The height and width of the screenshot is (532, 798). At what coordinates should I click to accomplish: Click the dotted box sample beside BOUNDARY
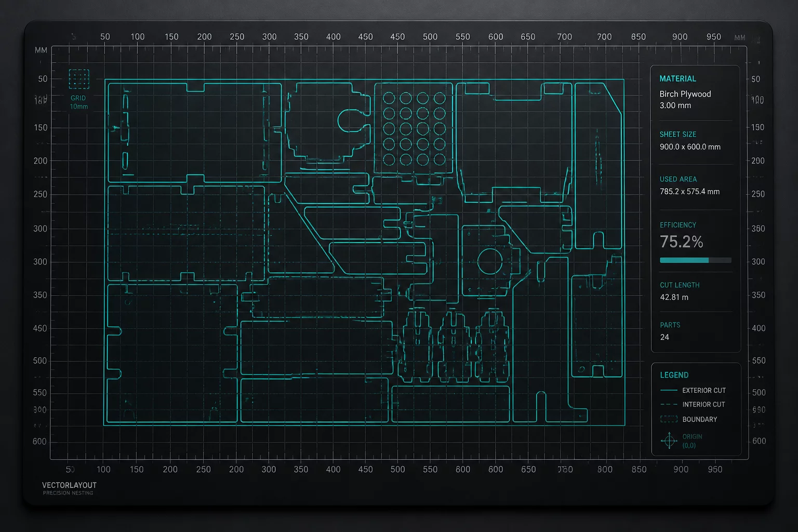[x=669, y=419]
